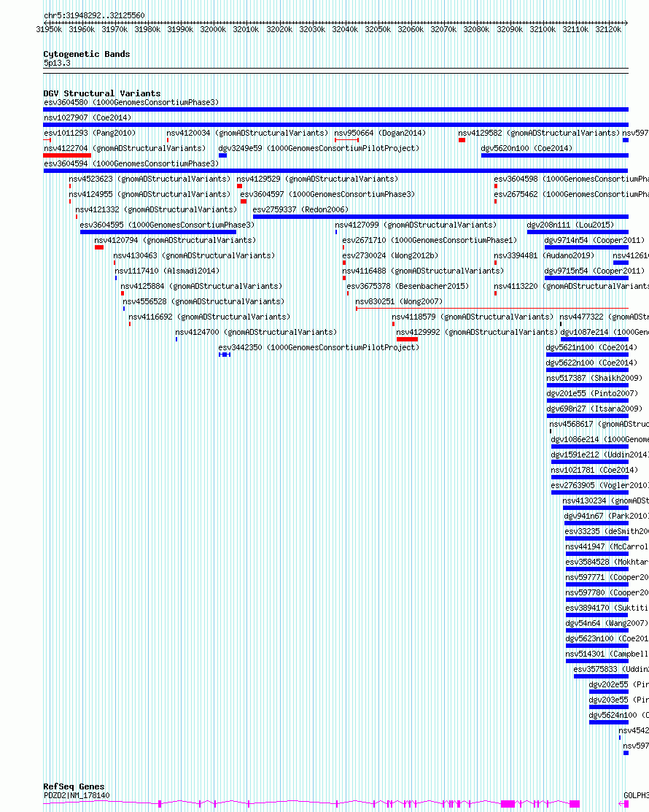
Task: Open esv3442350 pilot project variant label
Action: 319,347
